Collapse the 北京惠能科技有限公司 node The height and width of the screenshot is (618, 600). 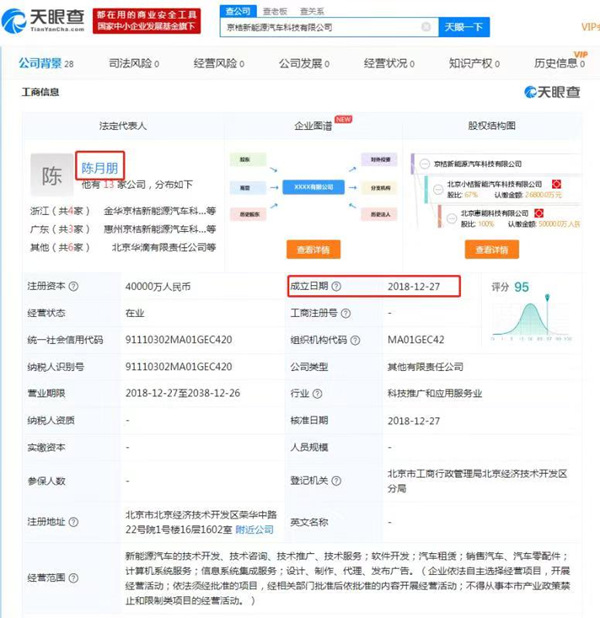[x=452, y=218]
